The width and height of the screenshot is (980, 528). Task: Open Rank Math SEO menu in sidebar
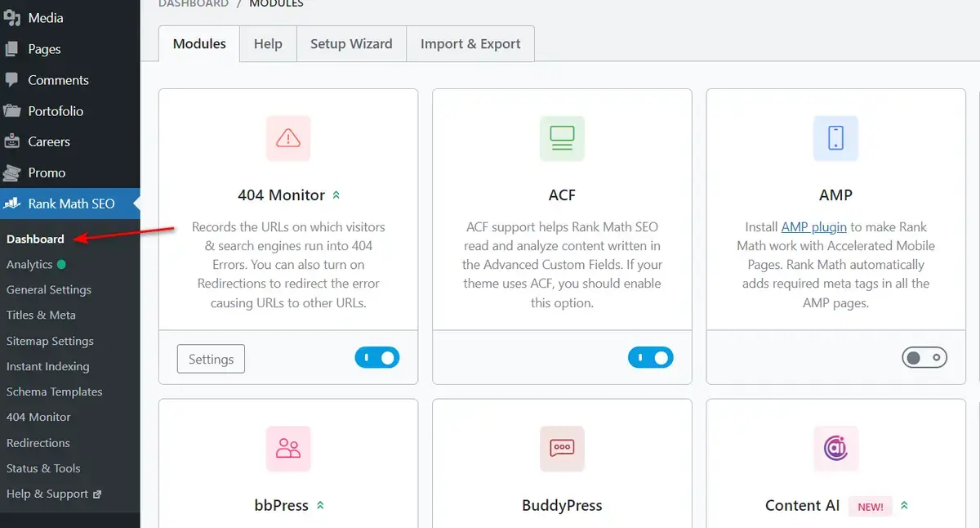70,204
